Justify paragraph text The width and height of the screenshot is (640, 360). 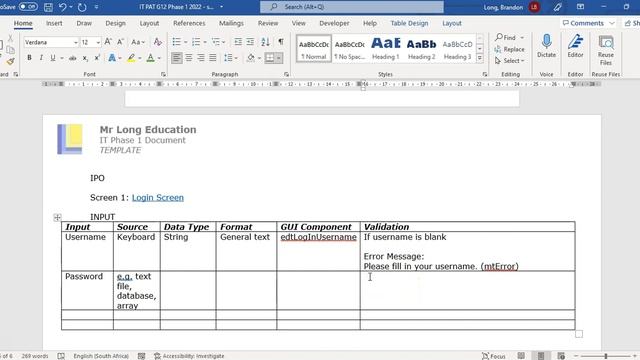(213, 58)
